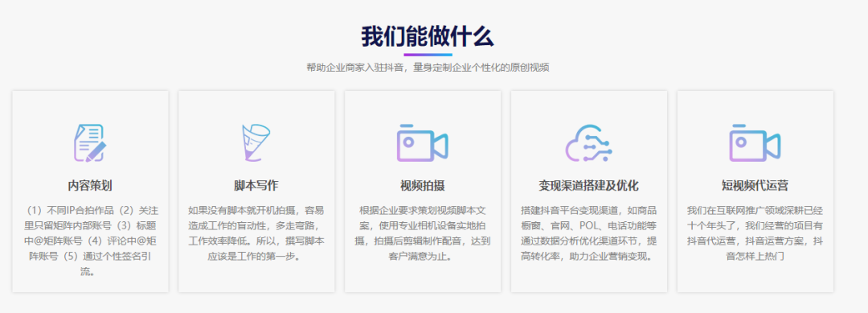Click the description starting （1）不同IP合拍作品
This screenshot has width=868, height=313.
90,241
